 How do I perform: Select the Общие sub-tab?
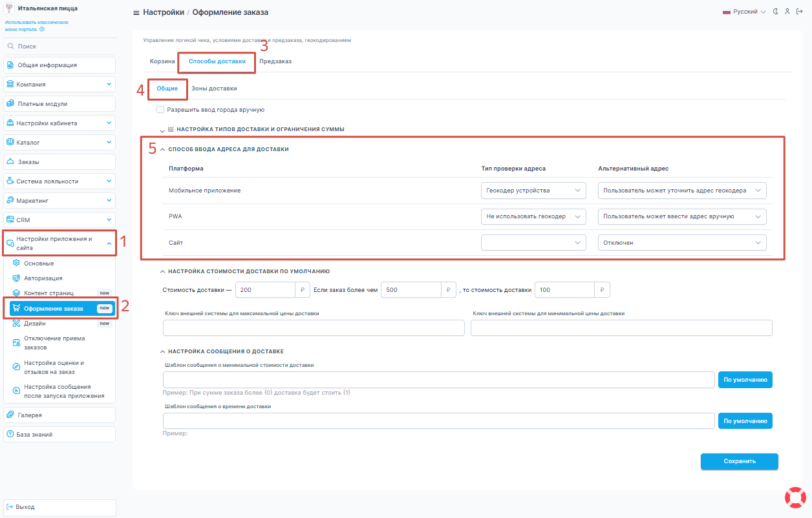point(167,88)
